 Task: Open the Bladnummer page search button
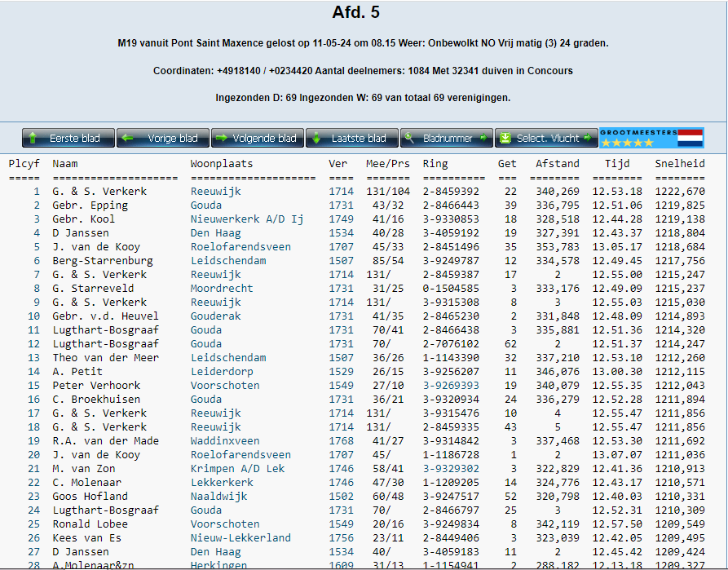pos(447,138)
